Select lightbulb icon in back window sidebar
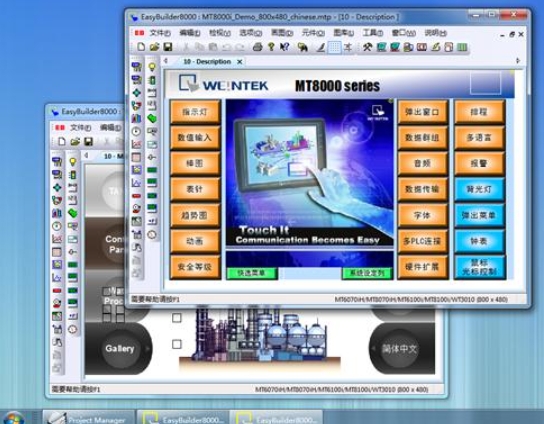 pyautogui.click(x=73, y=162)
